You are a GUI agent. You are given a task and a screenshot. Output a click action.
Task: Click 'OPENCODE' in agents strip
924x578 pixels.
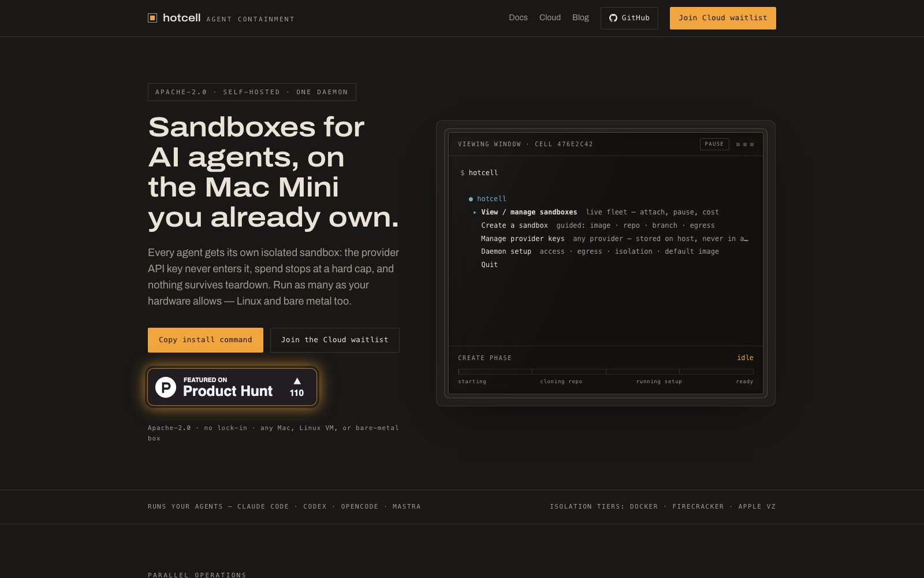tap(360, 506)
